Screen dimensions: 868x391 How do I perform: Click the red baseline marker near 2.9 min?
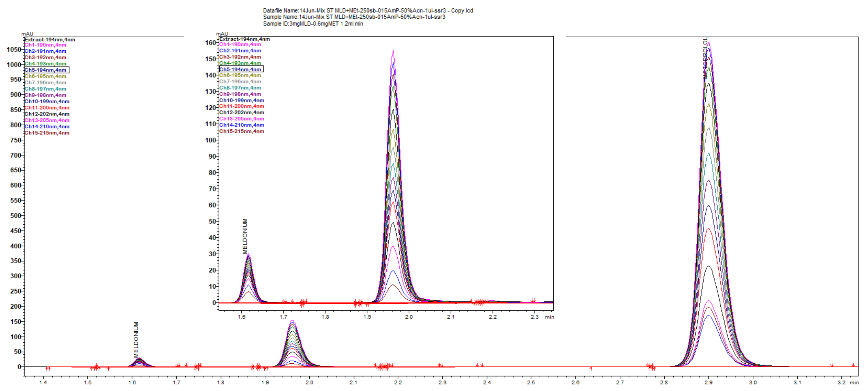point(650,367)
